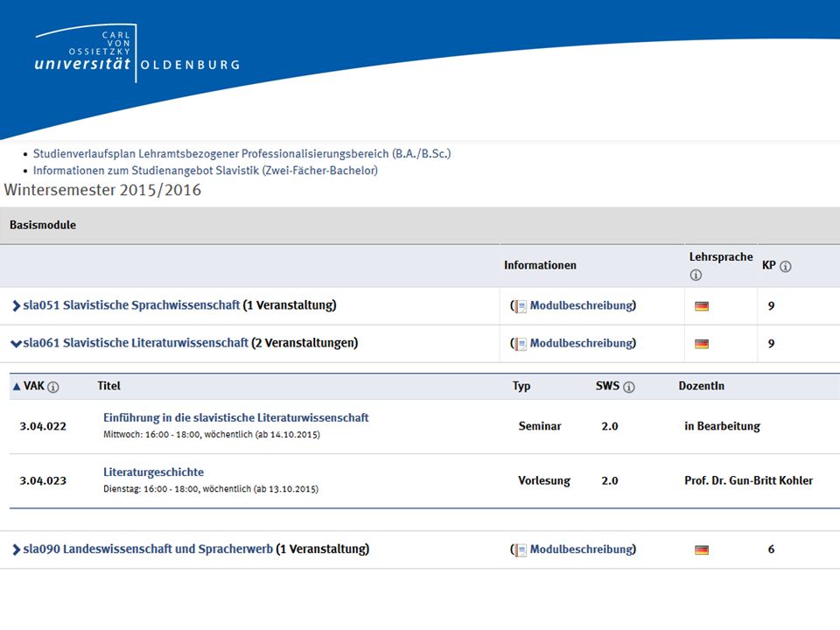Open Modulbeschreibung for sla061
This screenshot has width=840, height=630.
tap(581, 343)
